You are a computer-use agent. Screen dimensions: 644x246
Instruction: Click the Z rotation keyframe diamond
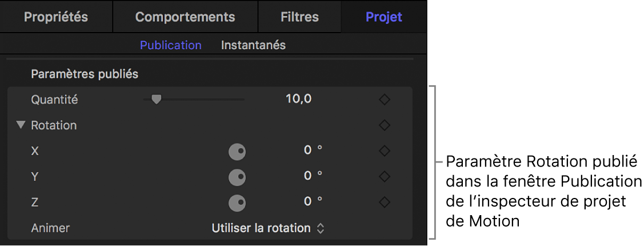pos(385,202)
